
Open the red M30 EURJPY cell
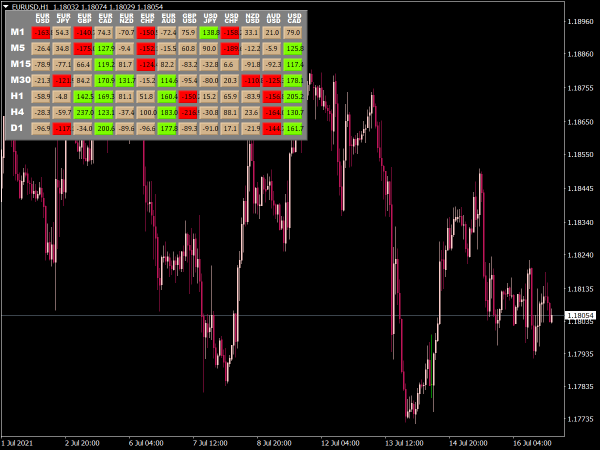[62, 80]
